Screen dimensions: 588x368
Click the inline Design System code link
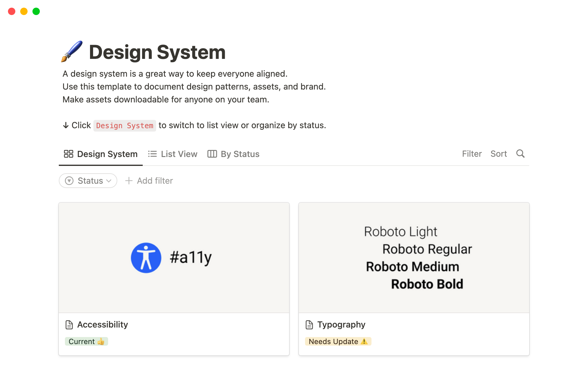(x=124, y=125)
